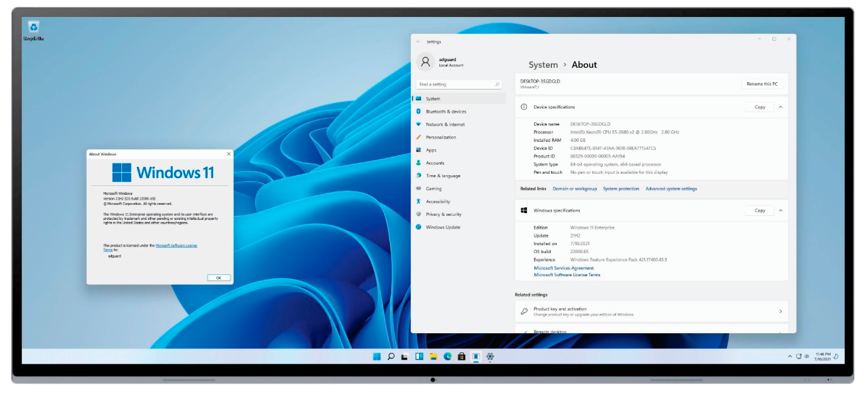
Task: Open the Widgets panel taskbar icon
Action: click(419, 356)
